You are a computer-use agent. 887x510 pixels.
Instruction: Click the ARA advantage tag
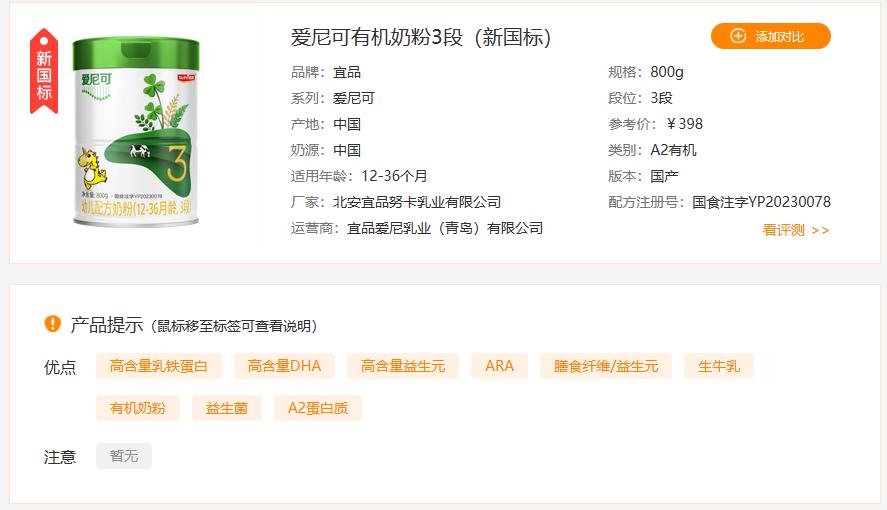(x=500, y=366)
